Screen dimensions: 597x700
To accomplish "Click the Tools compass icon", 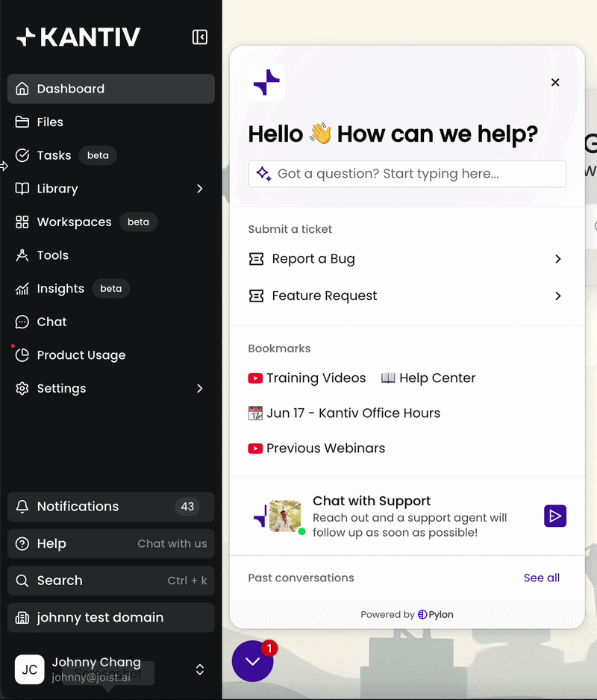I will click(22, 255).
